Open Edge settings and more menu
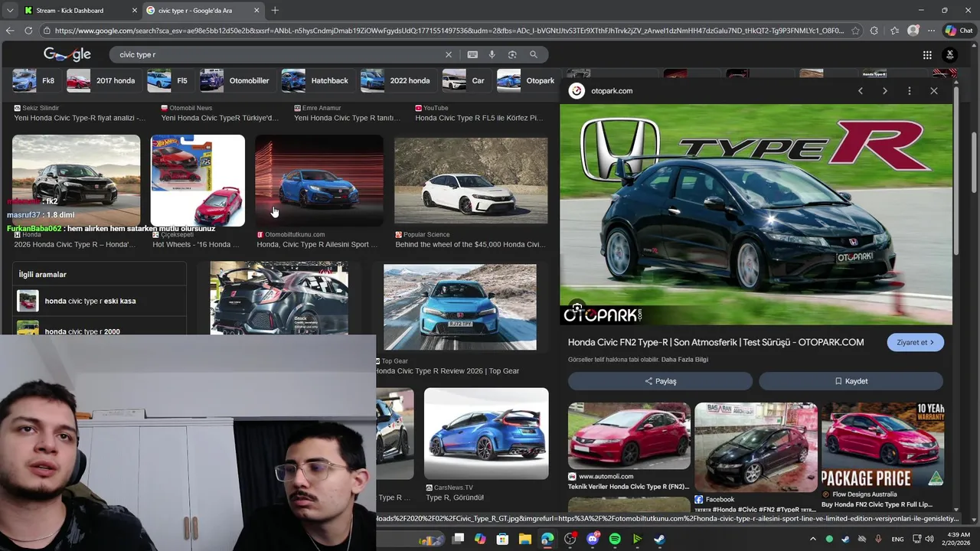 tap(932, 31)
